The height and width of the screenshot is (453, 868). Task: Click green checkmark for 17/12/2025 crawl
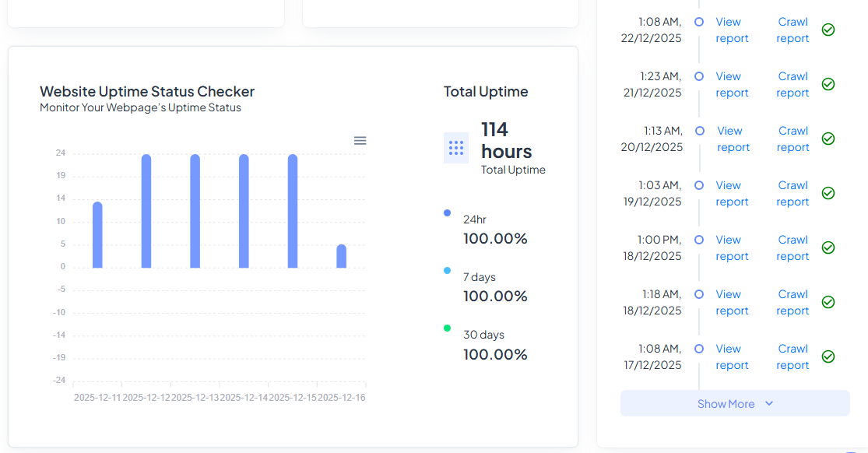828,356
